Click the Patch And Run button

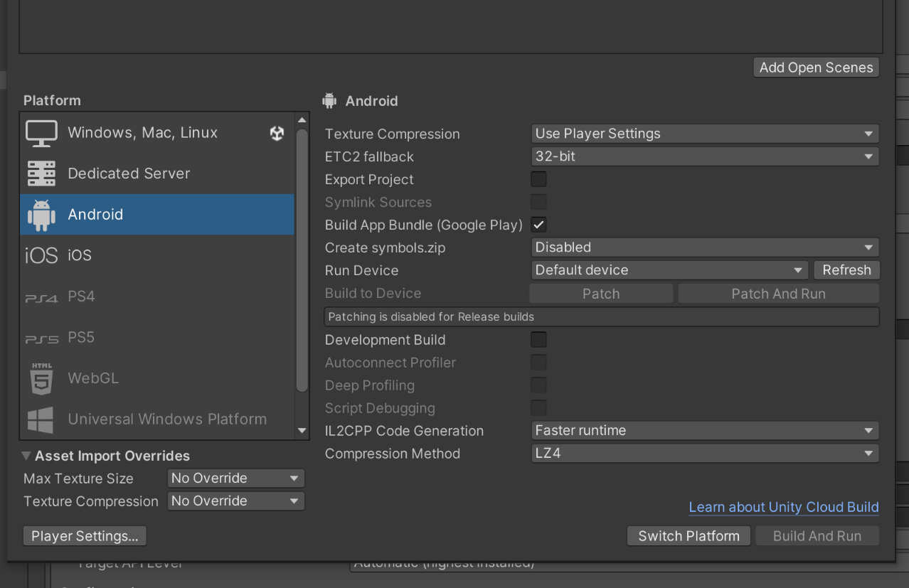click(x=778, y=294)
